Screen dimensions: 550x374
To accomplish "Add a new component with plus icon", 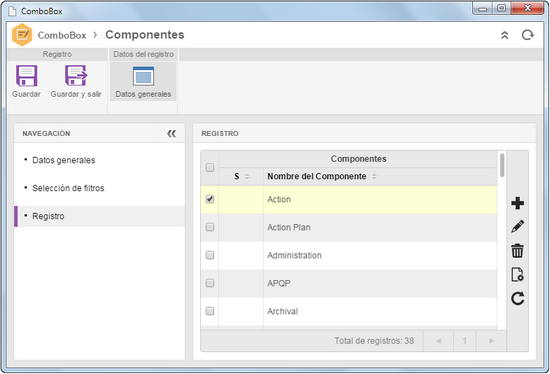I will tap(517, 203).
